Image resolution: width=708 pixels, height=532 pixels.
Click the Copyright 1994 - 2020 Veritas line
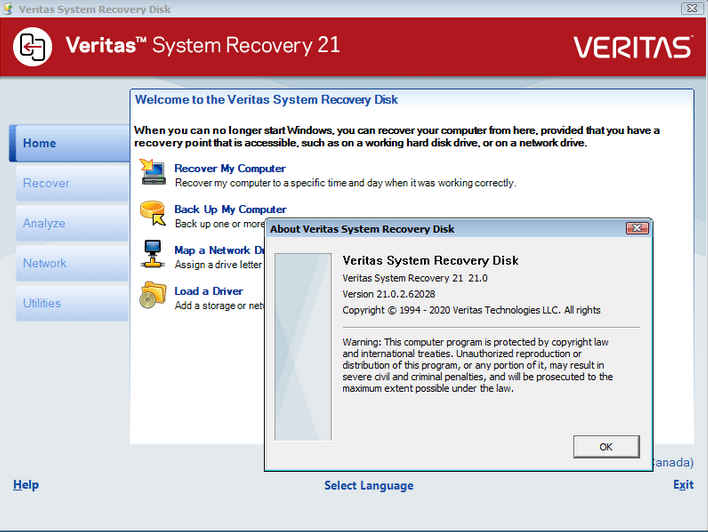click(471, 310)
